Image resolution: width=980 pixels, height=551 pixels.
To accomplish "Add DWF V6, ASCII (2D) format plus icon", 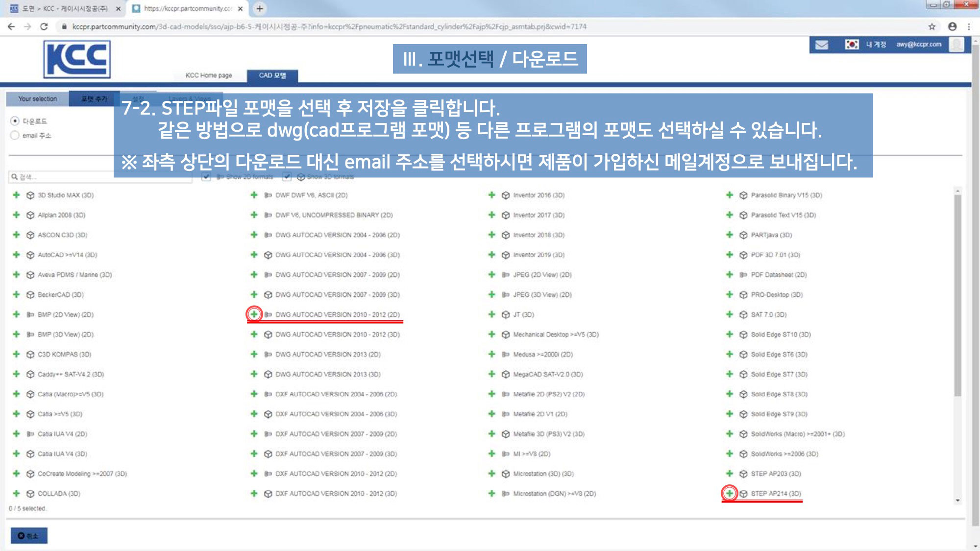I will [254, 195].
